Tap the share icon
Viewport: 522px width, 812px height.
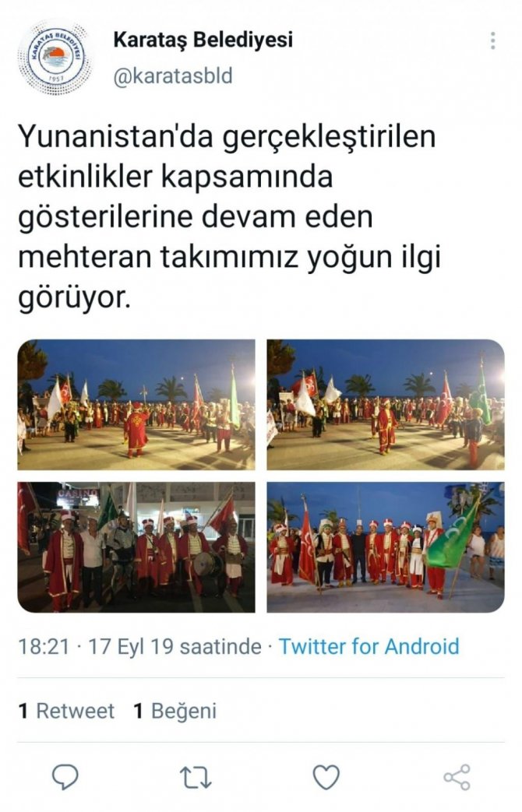pyautogui.click(x=457, y=777)
